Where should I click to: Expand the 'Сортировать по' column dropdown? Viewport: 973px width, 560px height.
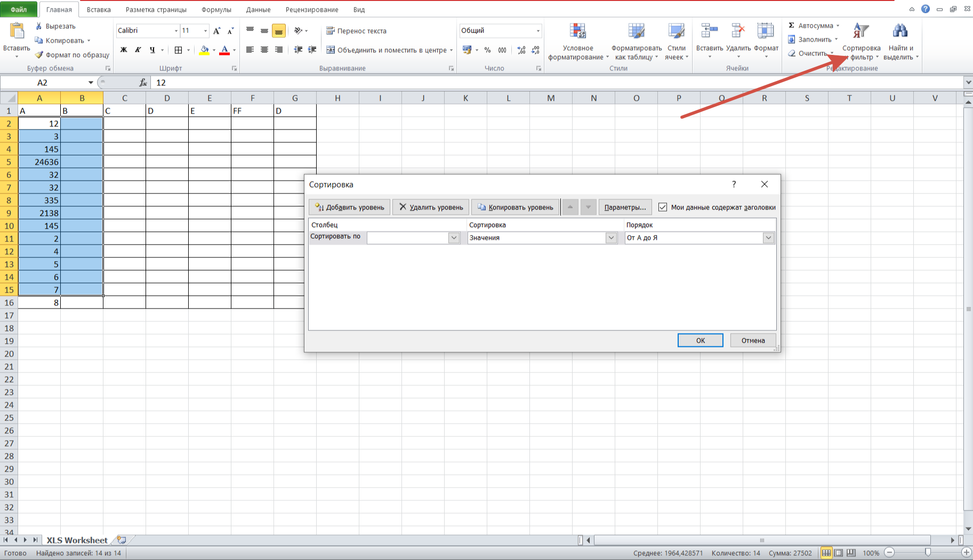point(454,238)
